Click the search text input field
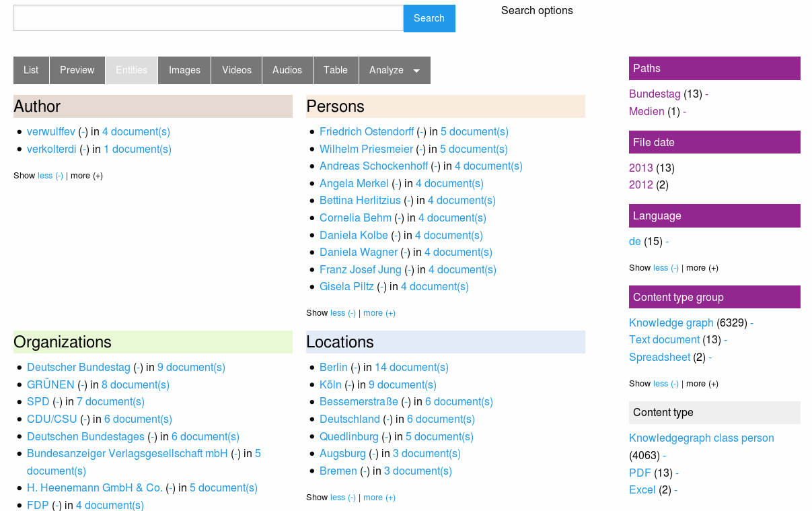The width and height of the screenshot is (812, 511). (x=209, y=18)
